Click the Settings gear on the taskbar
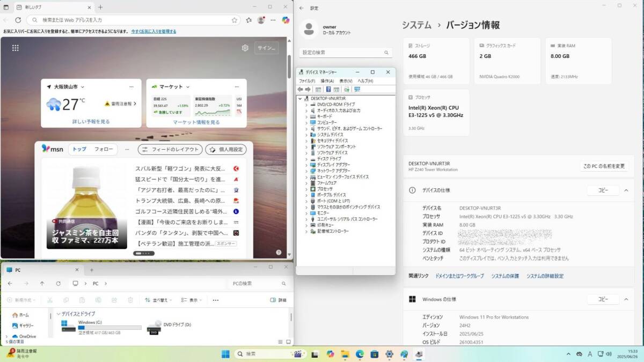644x362 pixels. 390,354
